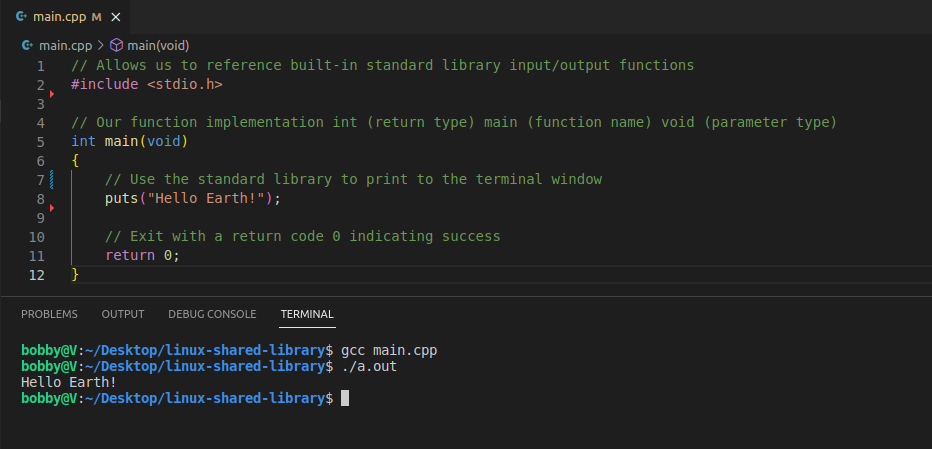Click red deleted-lines marker below line 2
This screenshot has height=449, width=932.
click(51, 94)
